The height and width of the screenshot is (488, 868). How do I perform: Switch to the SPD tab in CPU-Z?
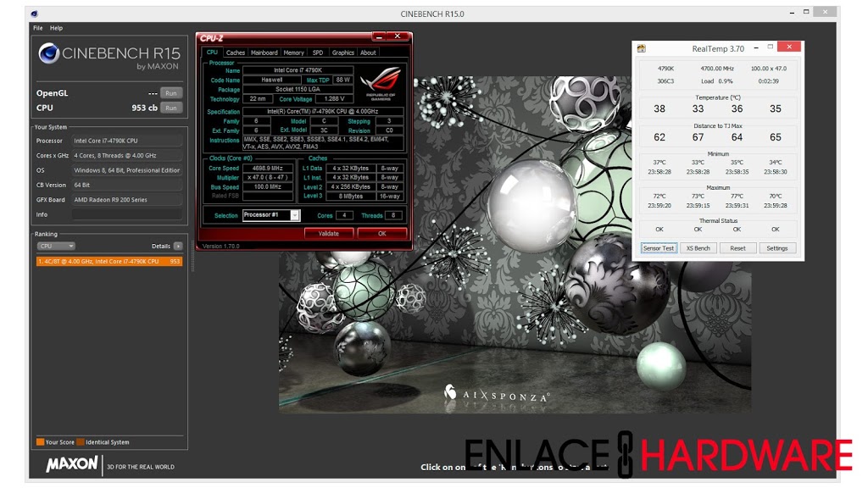(x=318, y=53)
